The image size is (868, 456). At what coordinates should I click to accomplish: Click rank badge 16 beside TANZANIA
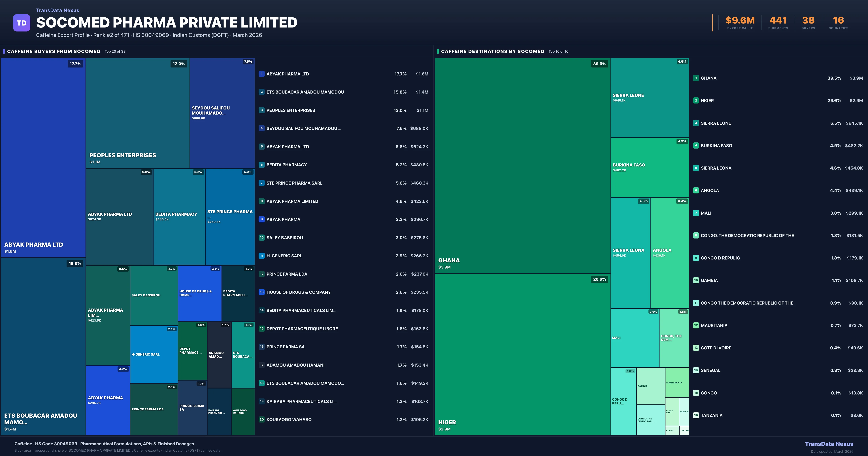[696, 415]
